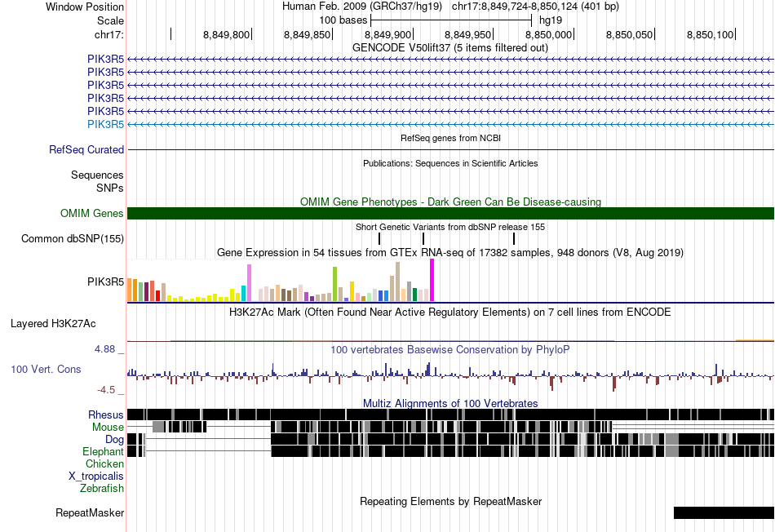
Task: Open the OMIM Gene Phenotypes track title
Action: [x=450, y=202]
